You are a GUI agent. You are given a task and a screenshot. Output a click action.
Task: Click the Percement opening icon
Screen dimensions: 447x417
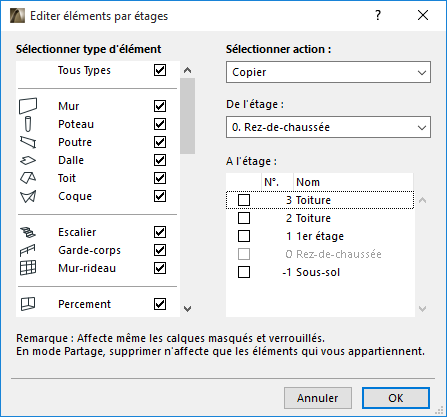(x=28, y=304)
